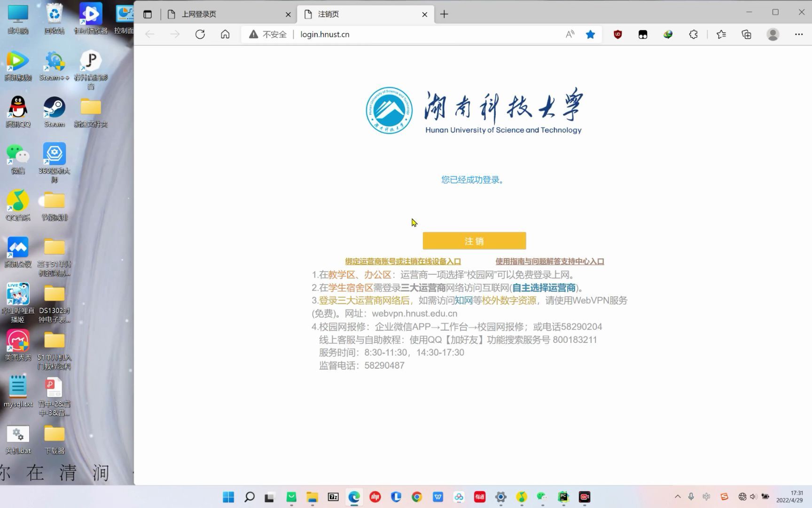Select the Steam desktop shortcut
The image size is (812, 508).
click(55, 113)
